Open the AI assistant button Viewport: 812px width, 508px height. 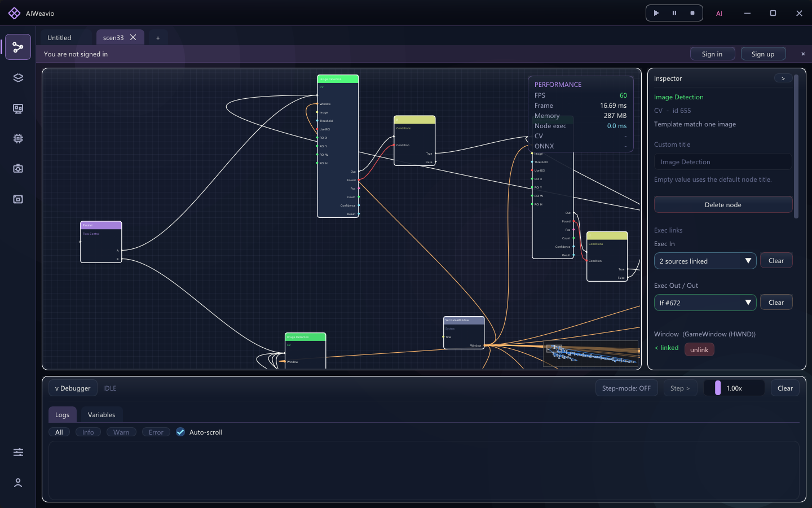719,14
